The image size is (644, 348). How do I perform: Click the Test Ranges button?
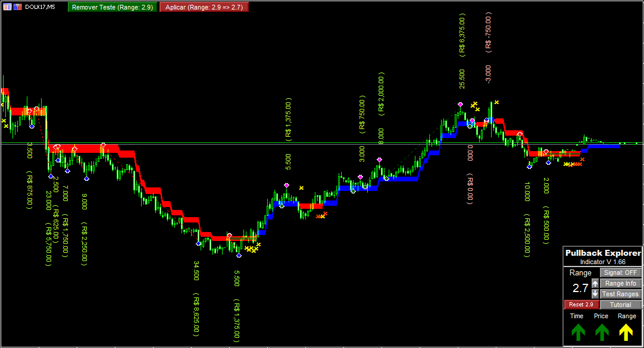tap(620, 294)
